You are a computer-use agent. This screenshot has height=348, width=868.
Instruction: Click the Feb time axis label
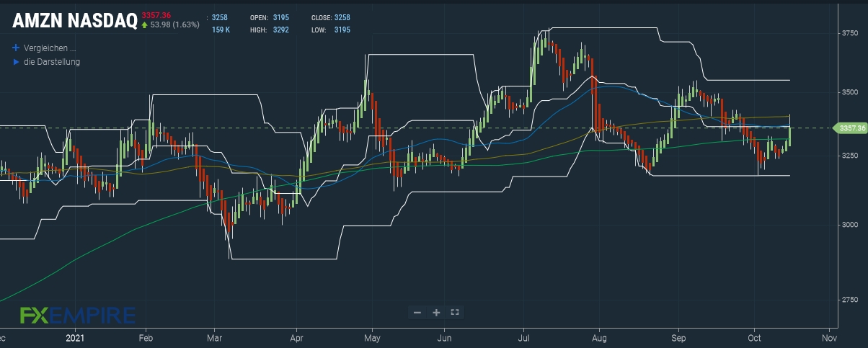pyautogui.click(x=146, y=336)
